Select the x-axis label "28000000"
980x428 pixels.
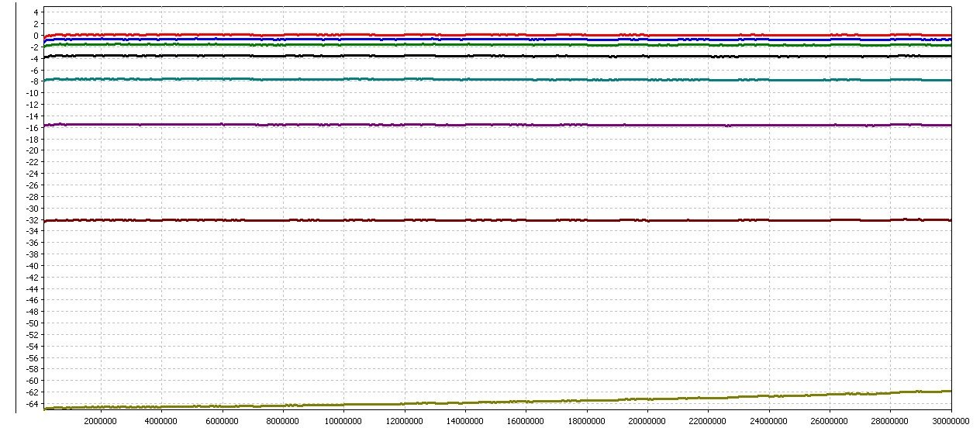[x=891, y=420]
